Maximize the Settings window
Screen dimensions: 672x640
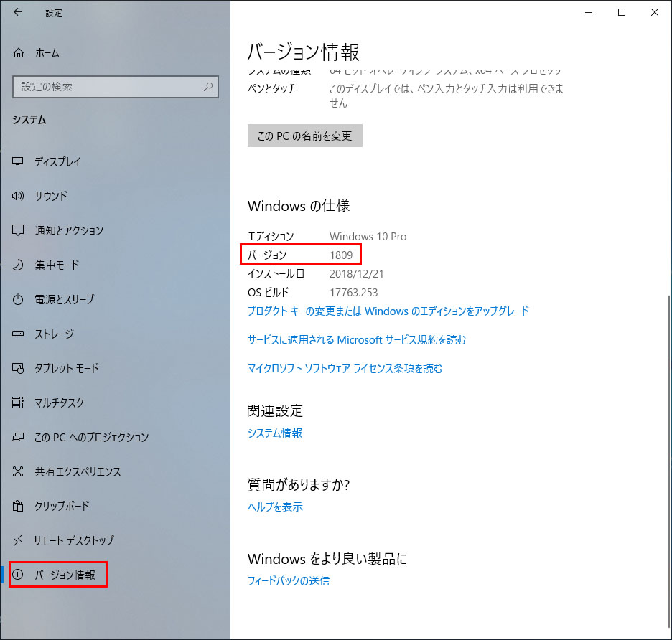[x=622, y=12]
